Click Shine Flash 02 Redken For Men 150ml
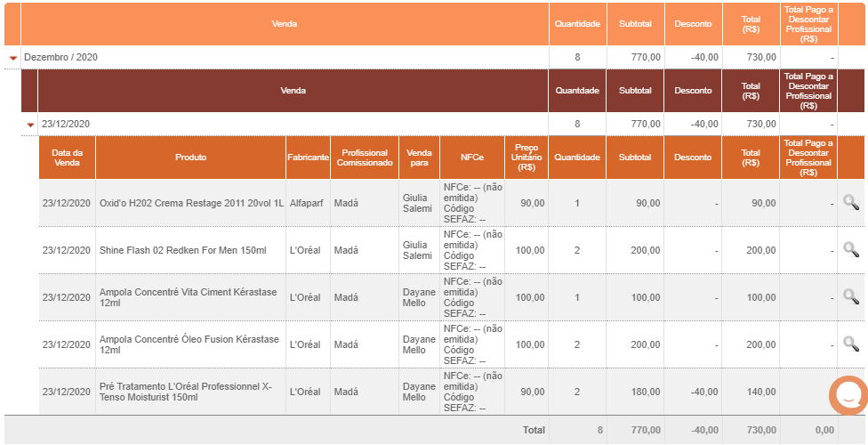The height and width of the screenshot is (445, 868). [x=182, y=250]
